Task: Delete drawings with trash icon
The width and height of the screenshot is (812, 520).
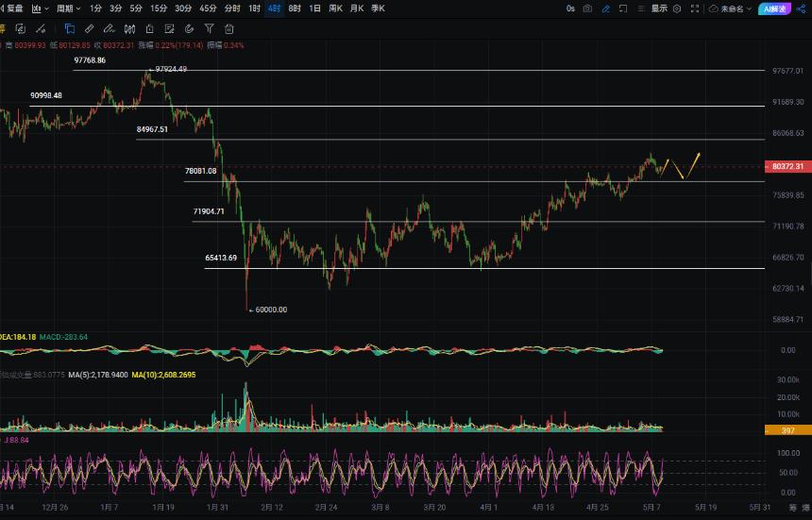Action: point(229,29)
